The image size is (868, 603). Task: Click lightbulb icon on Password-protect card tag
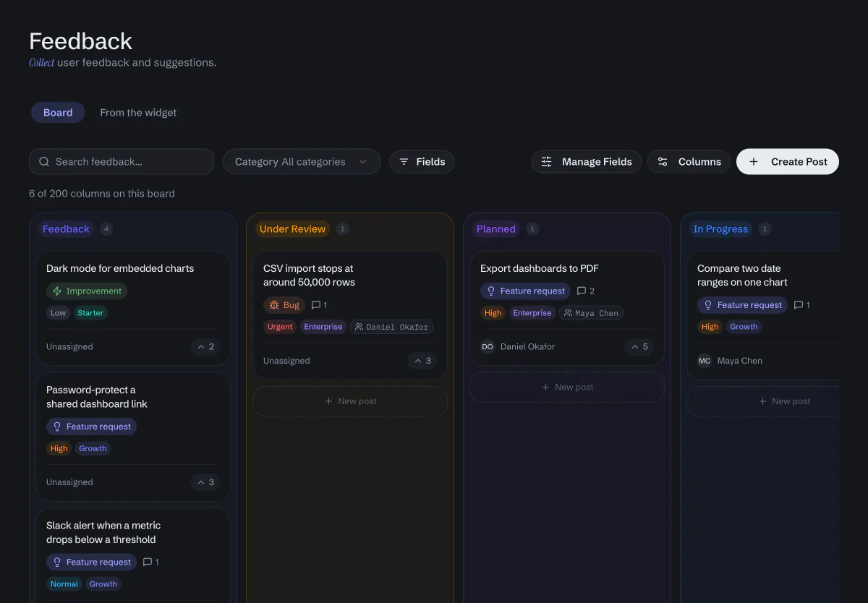pyautogui.click(x=57, y=427)
